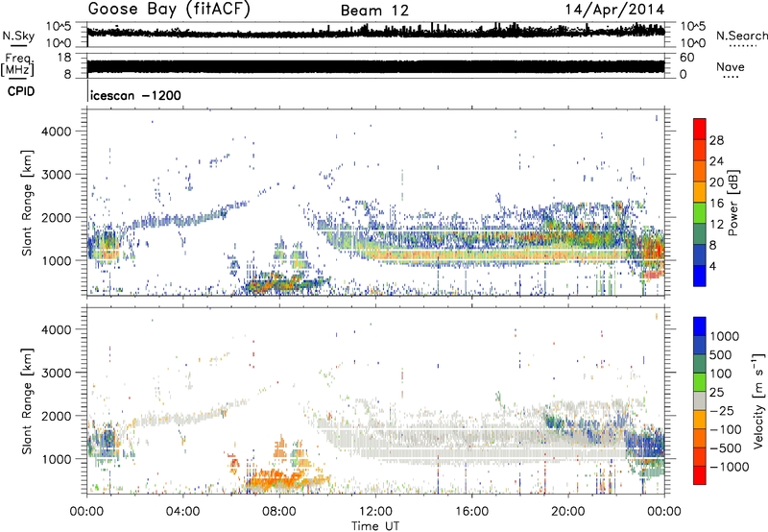Image resolution: width=768 pixels, height=532 pixels.
Task: Click the 'Slant Range [km]' label of the velocity panel
Action: 27,400
